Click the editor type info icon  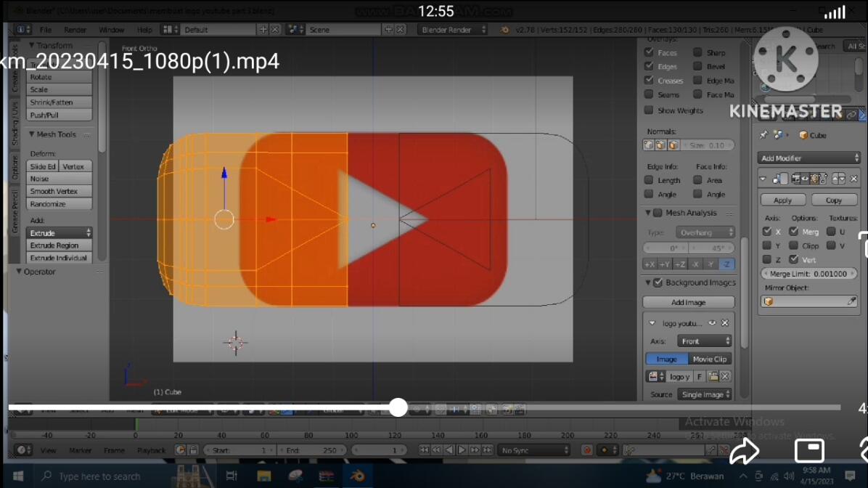pyautogui.click(x=22, y=29)
